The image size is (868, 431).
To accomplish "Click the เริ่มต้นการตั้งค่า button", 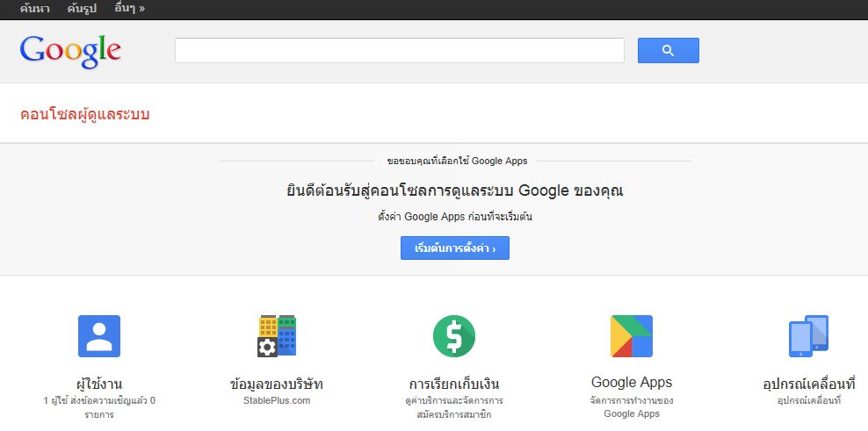I will click(x=455, y=248).
